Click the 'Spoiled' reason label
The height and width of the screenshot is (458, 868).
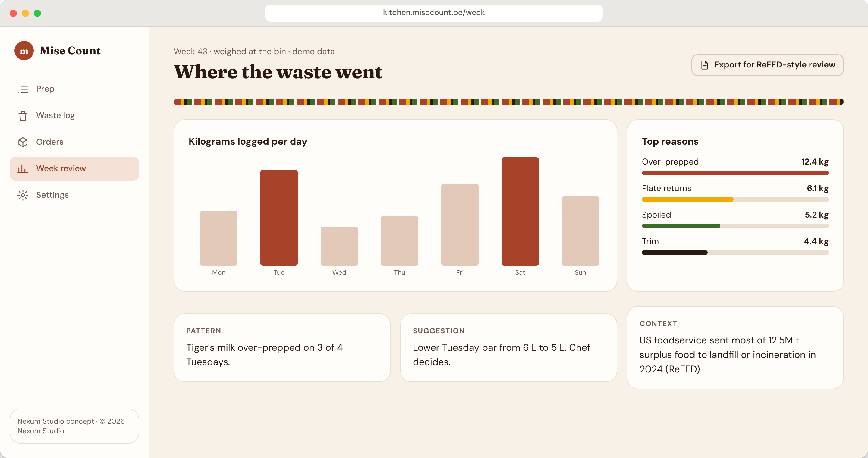pos(656,215)
